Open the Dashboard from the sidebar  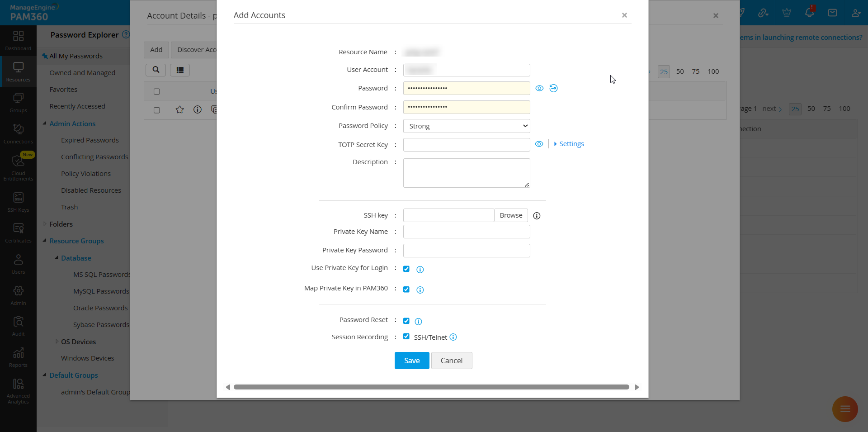point(18,41)
